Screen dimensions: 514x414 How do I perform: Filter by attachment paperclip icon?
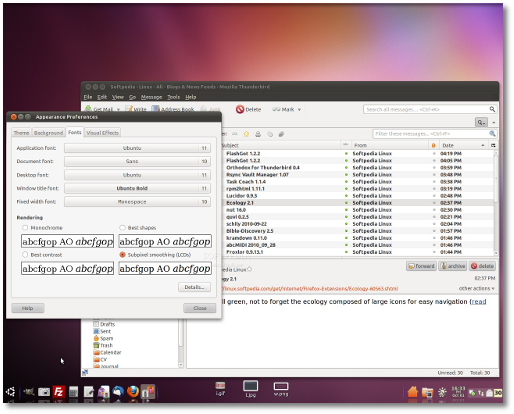(x=281, y=134)
